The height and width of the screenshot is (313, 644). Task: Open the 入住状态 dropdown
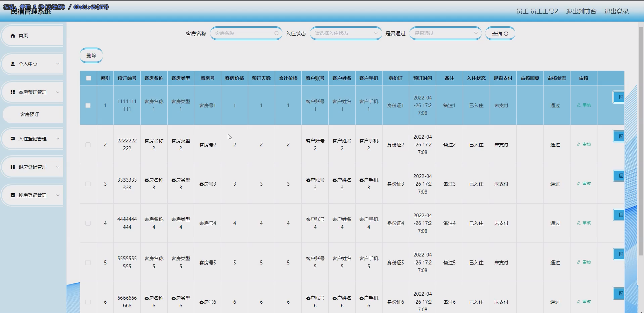tap(346, 33)
